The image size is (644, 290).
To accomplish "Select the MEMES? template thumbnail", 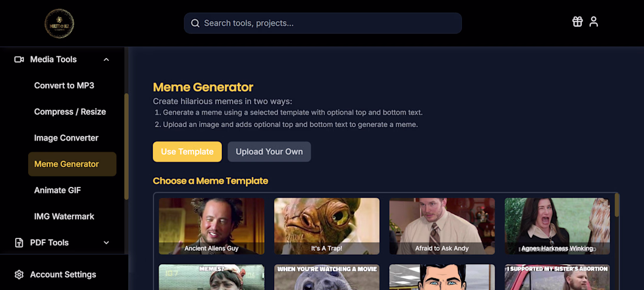I will (211, 277).
